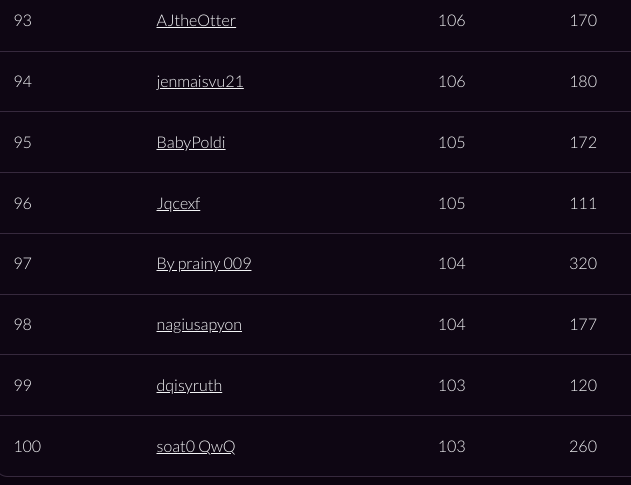Click rank number 96 cell

click(23, 204)
